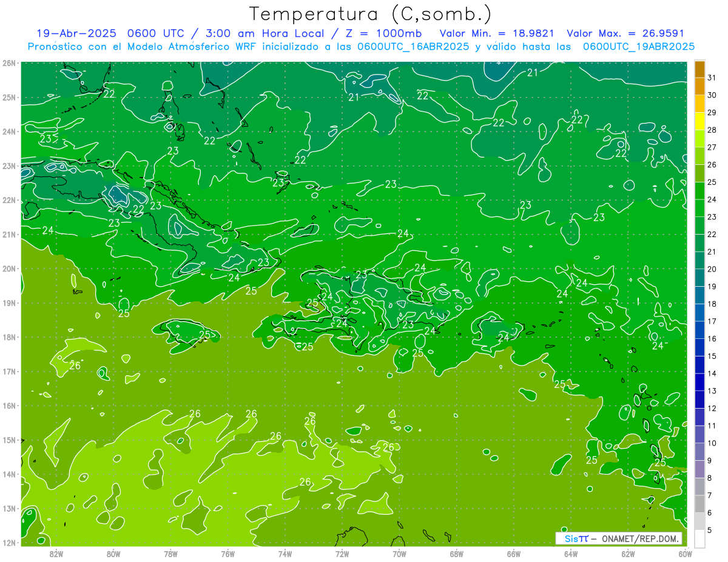Image resolution: width=728 pixels, height=562 pixels.
Task: Click "0600UTC_16ABR2025" initialization time
Action: coord(413,46)
